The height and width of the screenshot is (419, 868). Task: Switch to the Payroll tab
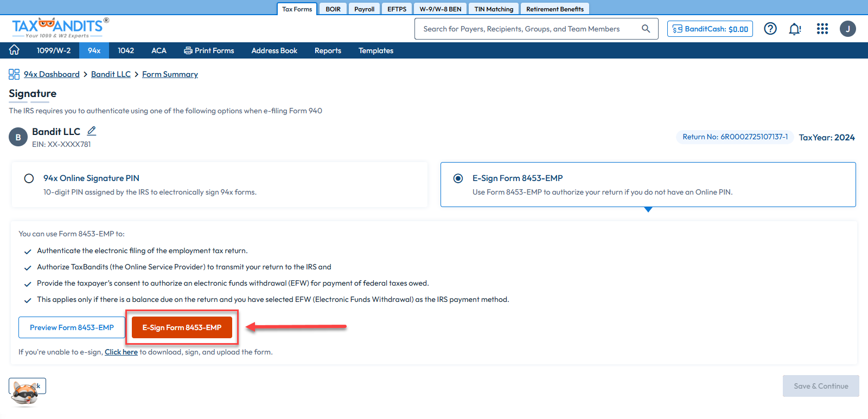click(364, 9)
